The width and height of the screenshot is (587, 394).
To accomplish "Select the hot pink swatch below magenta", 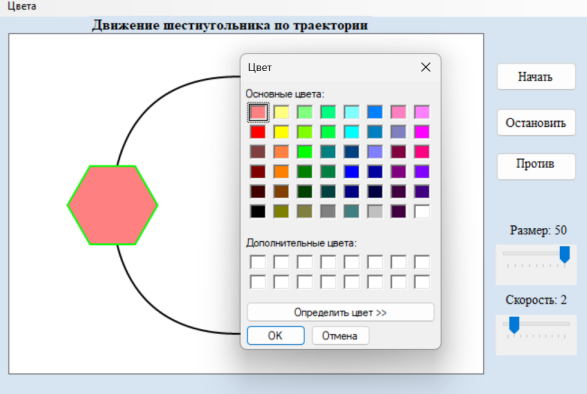I will click(422, 152).
